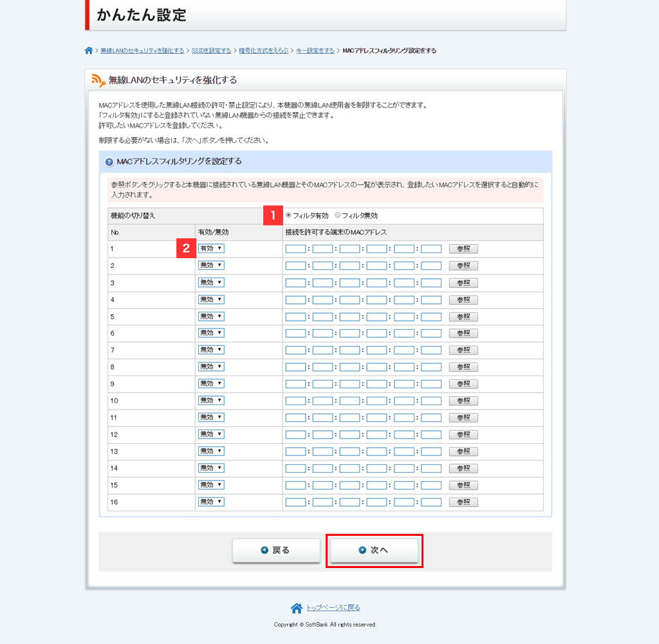Click the 参照 button for row 16
The image size is (659, 644).
point(463,502)
